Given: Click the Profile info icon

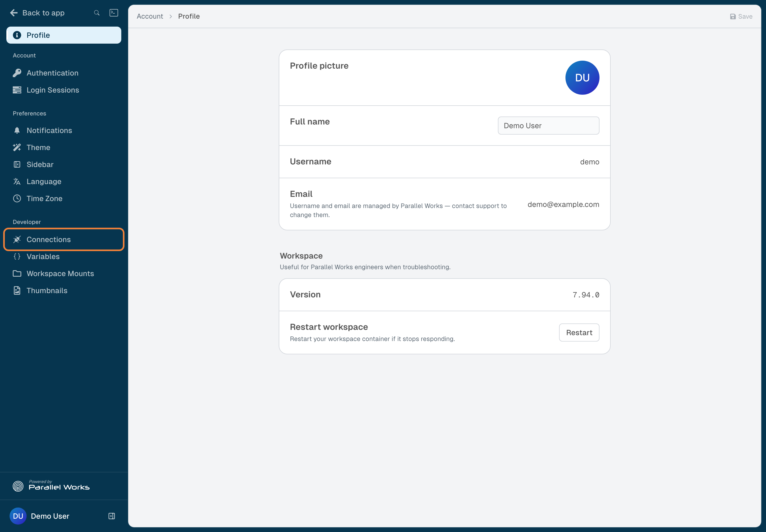Looking at the screenshot, I should (x=17, y=35).
